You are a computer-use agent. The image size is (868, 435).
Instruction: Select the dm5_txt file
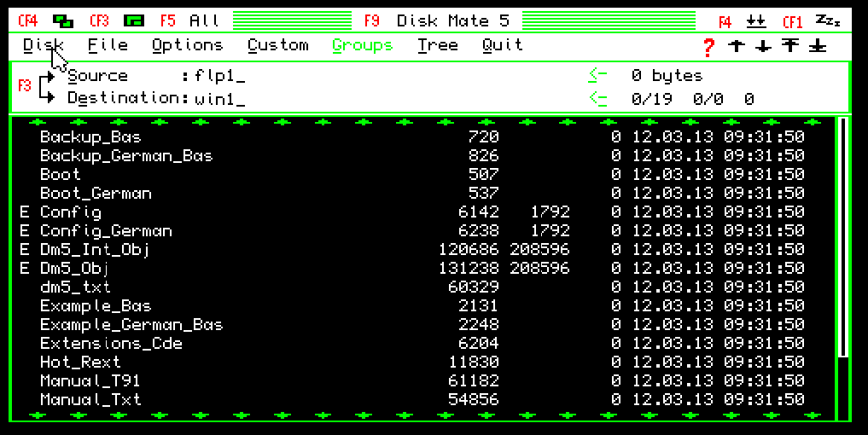(422, 287)
